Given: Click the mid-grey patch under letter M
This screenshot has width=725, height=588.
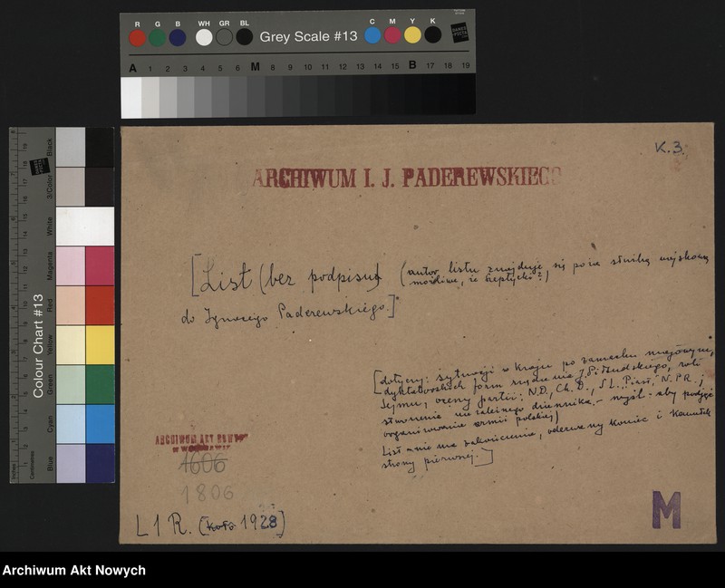Looking at the screenshot, I should (x=256, y=97).
